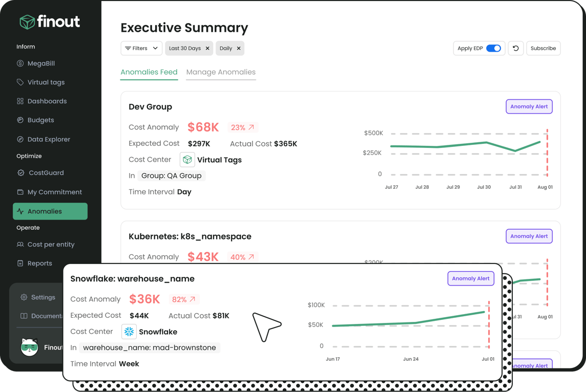Image resolution: width=586 pixels, height=392 pixels.
Task: Click the Snowflake cost center icon
Action: tap(129, 332)
